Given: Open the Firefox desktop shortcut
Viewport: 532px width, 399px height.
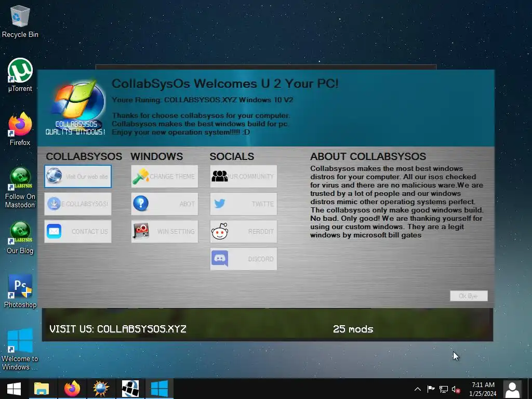Looking at the screenshot, I should click(20, 129).
